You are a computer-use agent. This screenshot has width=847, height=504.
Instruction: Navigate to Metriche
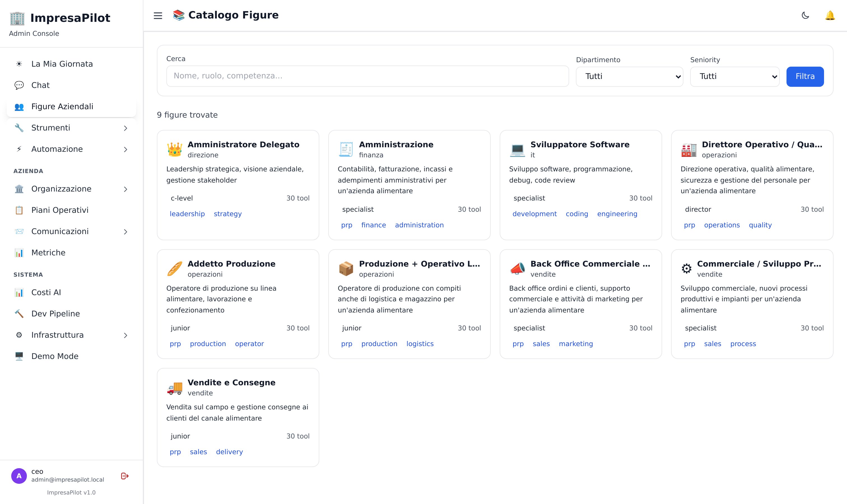71,253
